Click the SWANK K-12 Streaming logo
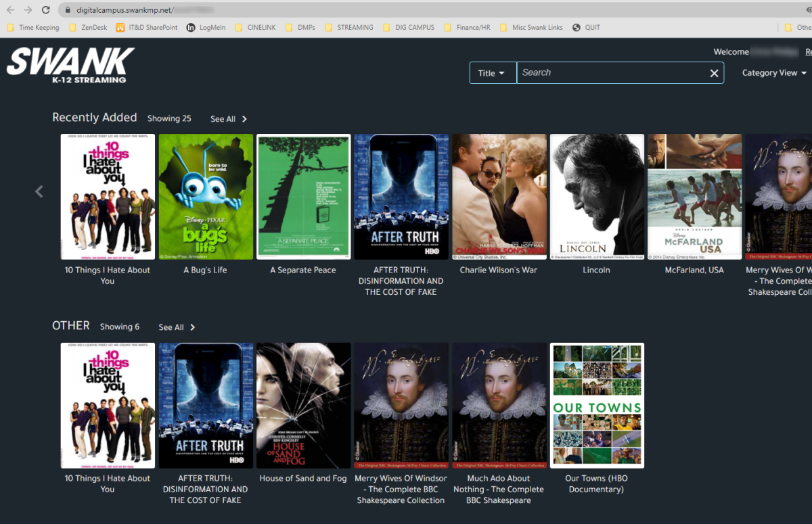The height and width of the screenshot is (524, 812). tap(70, 65)
